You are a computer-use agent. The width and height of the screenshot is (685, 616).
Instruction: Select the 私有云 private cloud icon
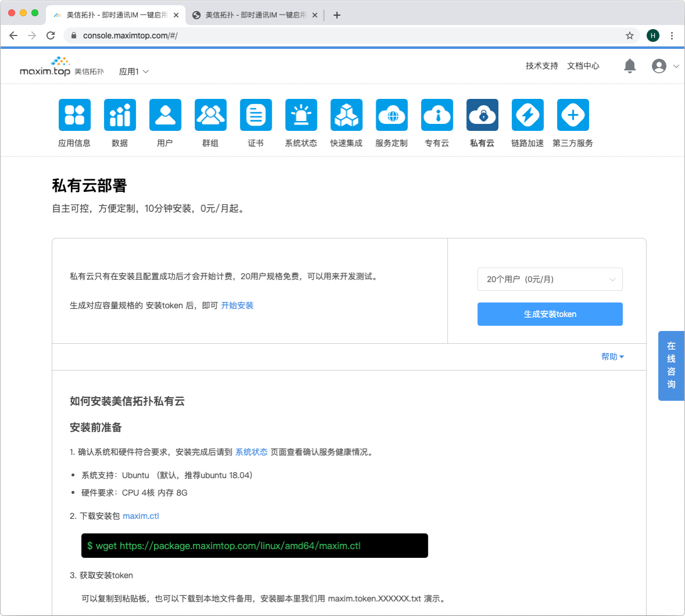point(482,115)
